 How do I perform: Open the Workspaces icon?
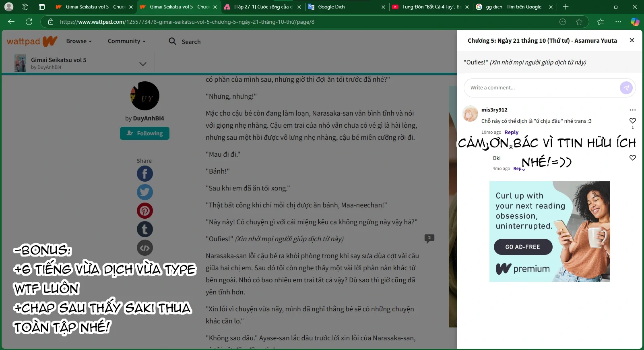point(25,7)
